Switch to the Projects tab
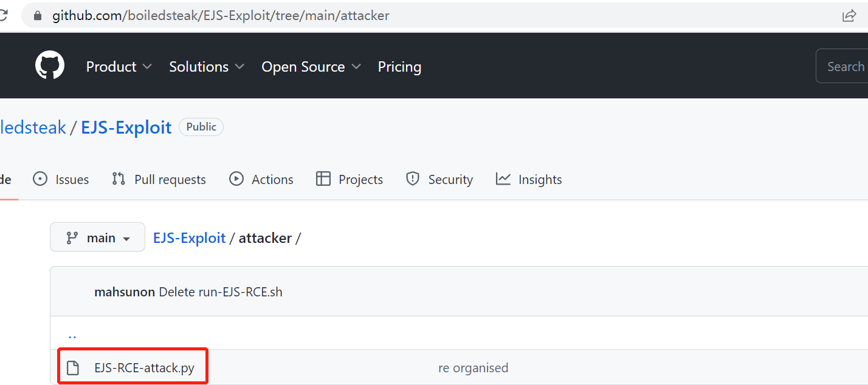The height and width of the screenshot is (385, 868). [350, 180]
